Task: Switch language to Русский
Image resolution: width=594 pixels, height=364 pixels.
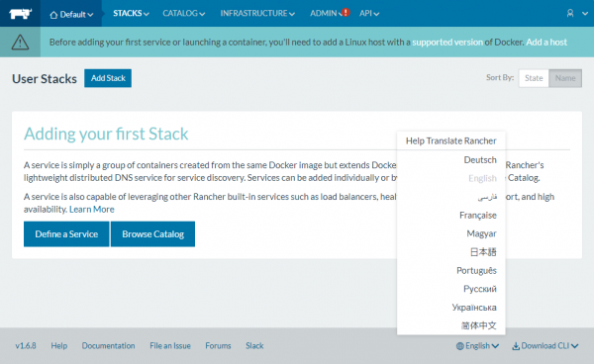Action: click(x=479, y=289)
